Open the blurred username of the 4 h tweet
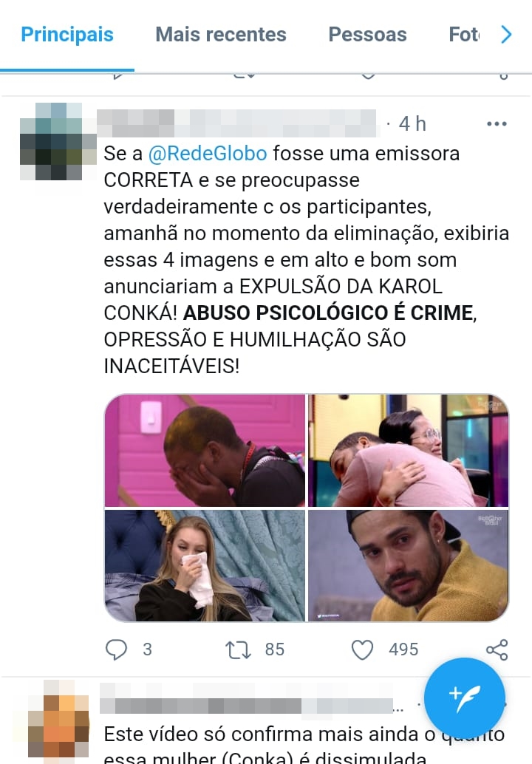 237,123
